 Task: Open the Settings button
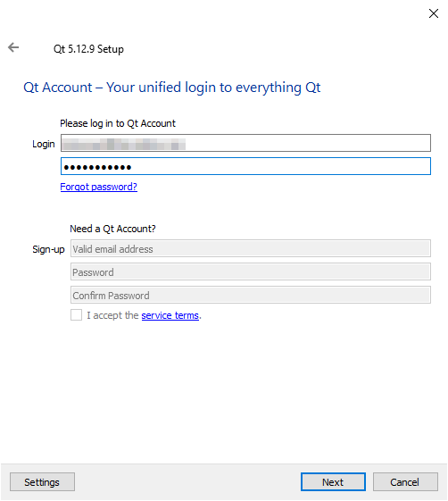tap(42, 482)
